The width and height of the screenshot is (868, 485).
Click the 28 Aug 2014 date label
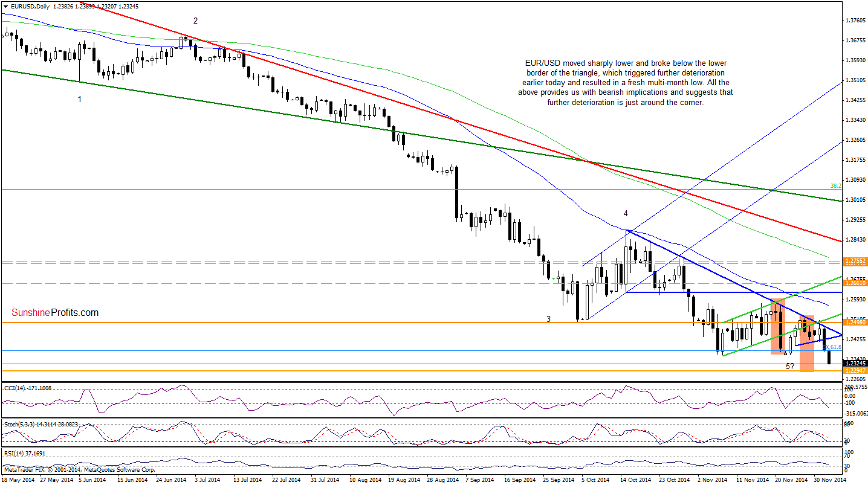pos(443,480)
